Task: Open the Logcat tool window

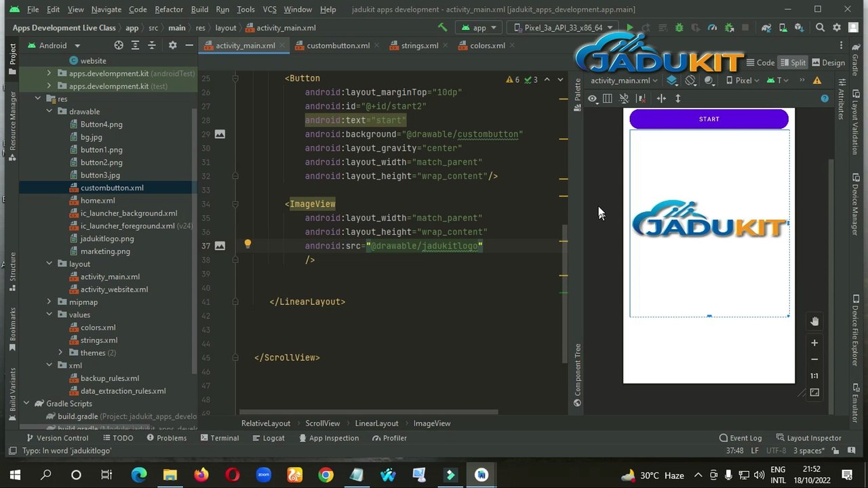Action: click(x=267, y=438)
